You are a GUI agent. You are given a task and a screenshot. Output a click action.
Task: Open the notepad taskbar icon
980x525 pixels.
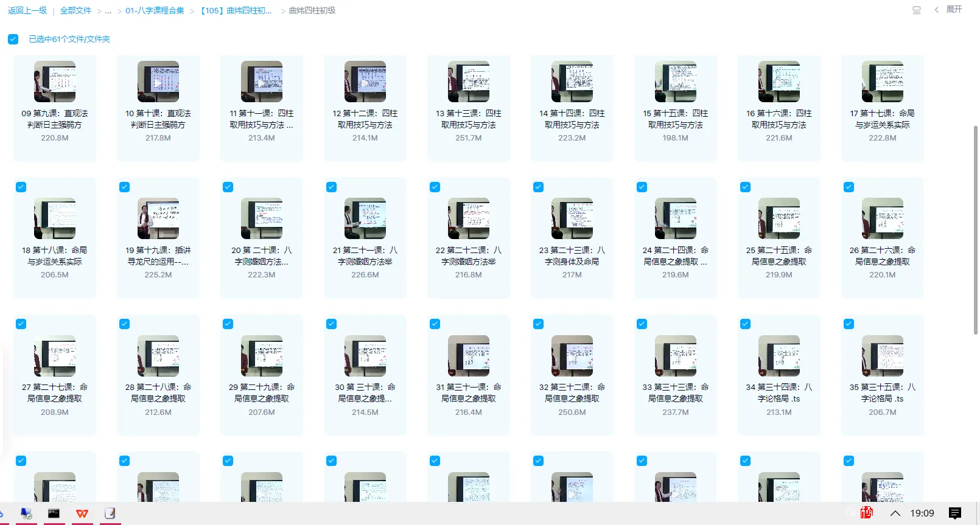tap(110, 513)
